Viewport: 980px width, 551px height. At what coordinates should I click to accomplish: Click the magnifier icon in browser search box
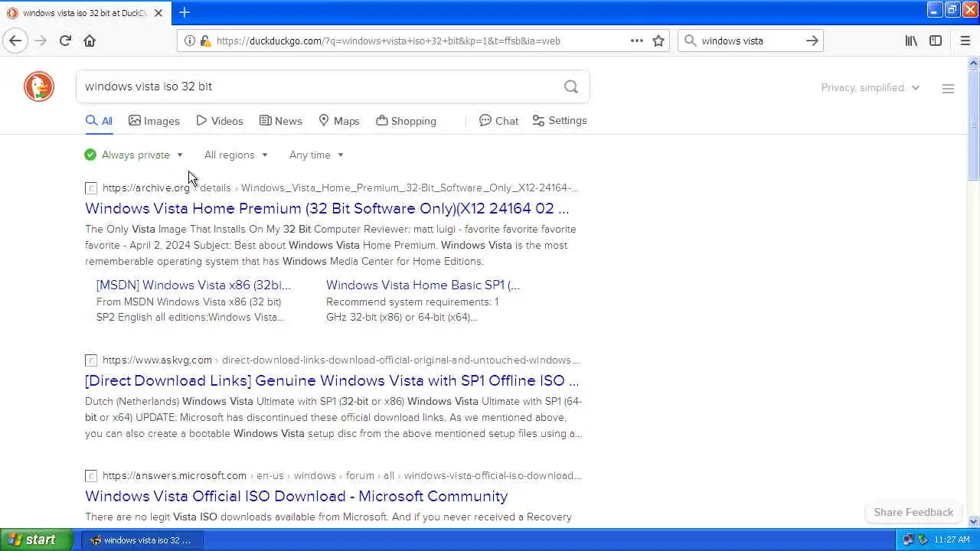click(x=691, y=41)
